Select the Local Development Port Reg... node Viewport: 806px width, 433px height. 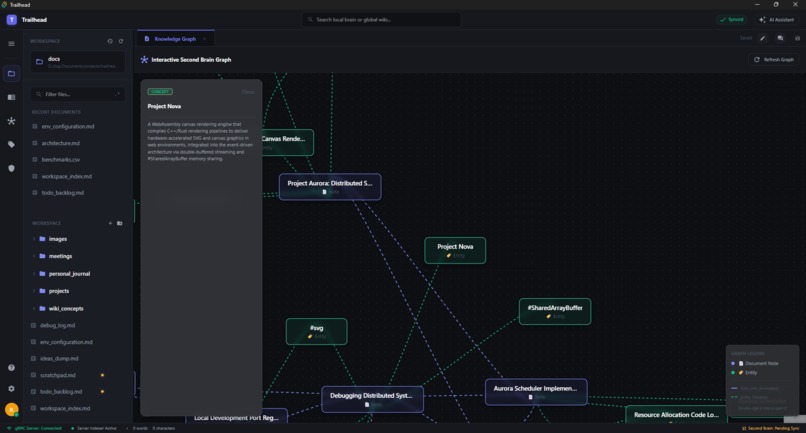[x=236, y=417]
